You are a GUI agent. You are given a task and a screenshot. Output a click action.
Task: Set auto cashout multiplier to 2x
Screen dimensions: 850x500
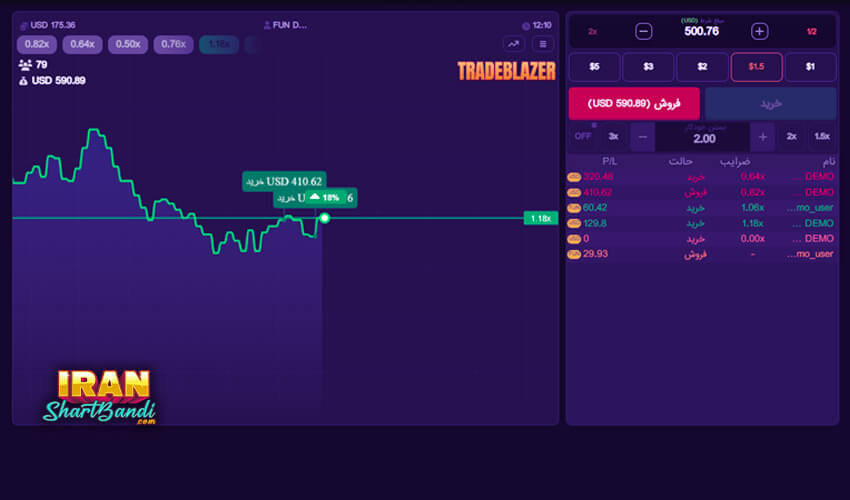791,136
